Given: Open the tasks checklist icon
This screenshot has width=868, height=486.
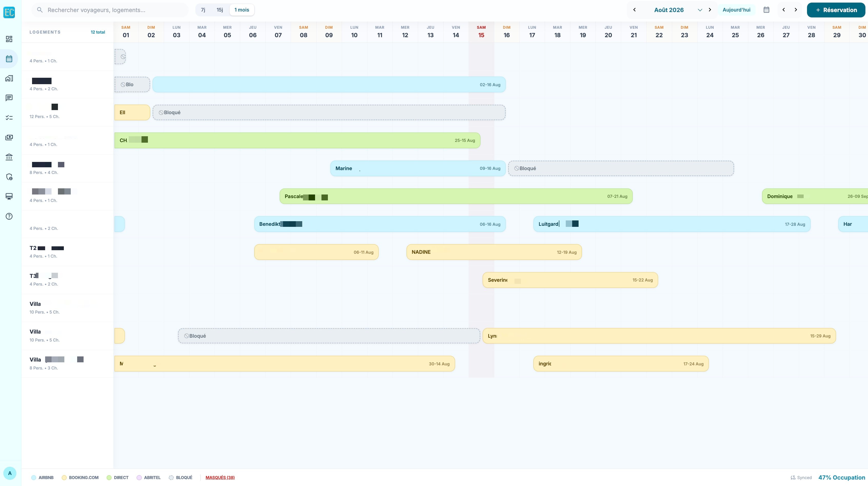Looking at the screenshot, I should [x=9, y=117].
